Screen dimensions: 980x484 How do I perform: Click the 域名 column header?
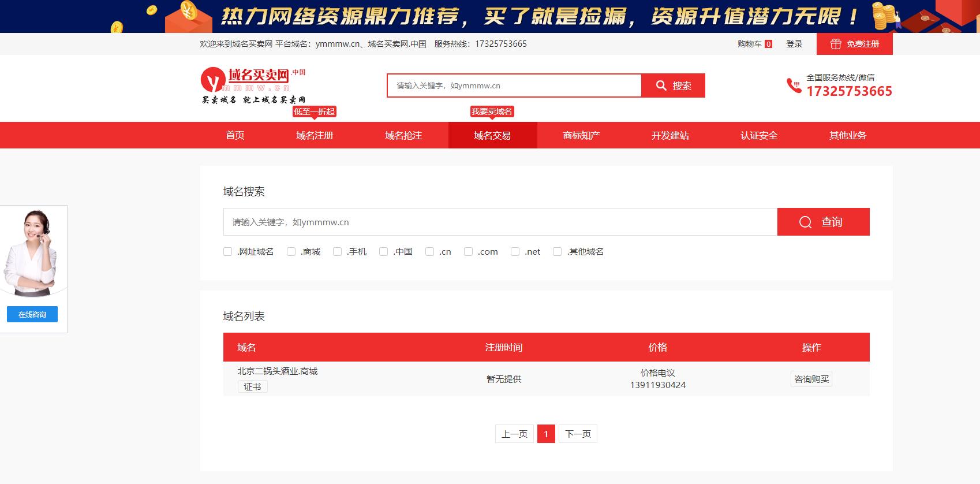(246, 347)
